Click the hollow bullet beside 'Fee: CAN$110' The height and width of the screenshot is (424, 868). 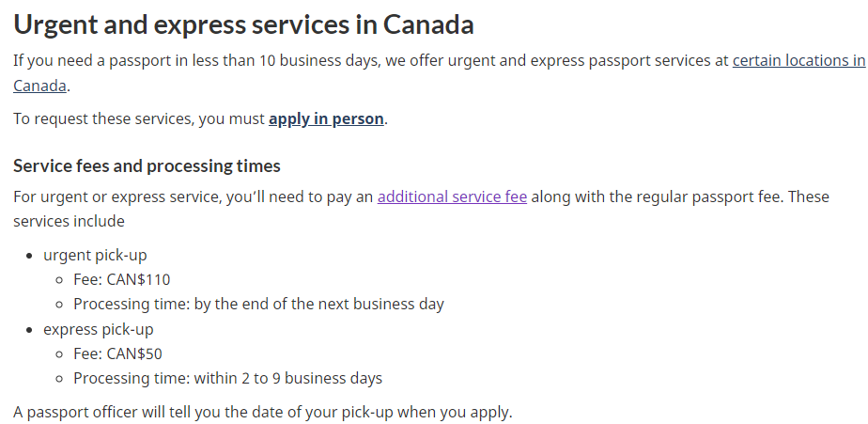click(x=60, y=280)
